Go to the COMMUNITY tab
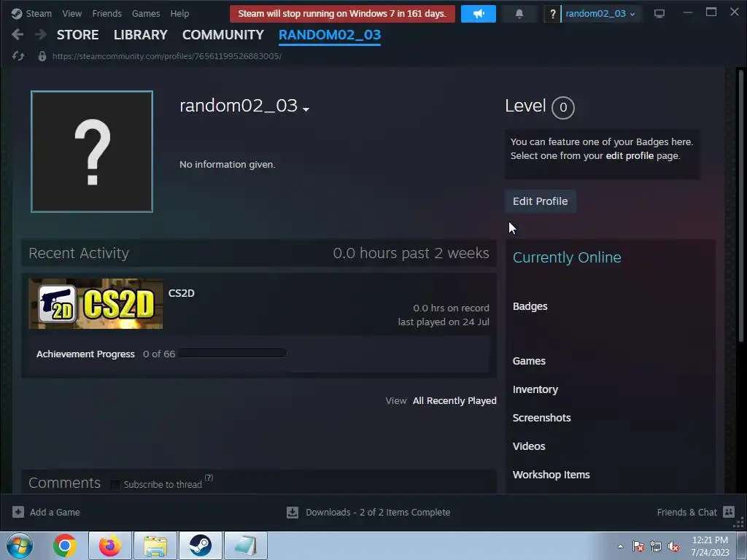 pyautogui.click(x=223, y=35)
